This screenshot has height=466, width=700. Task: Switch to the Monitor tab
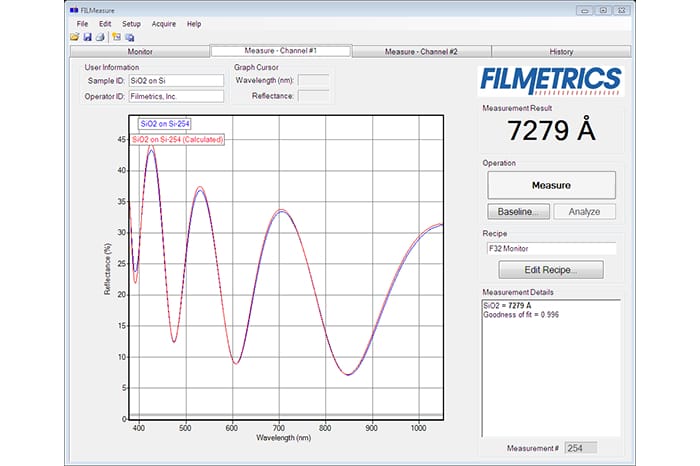pos(139,51)
